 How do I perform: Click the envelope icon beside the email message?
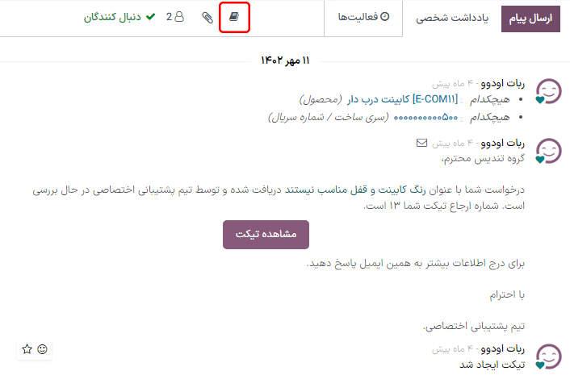[x=421, y=143]
